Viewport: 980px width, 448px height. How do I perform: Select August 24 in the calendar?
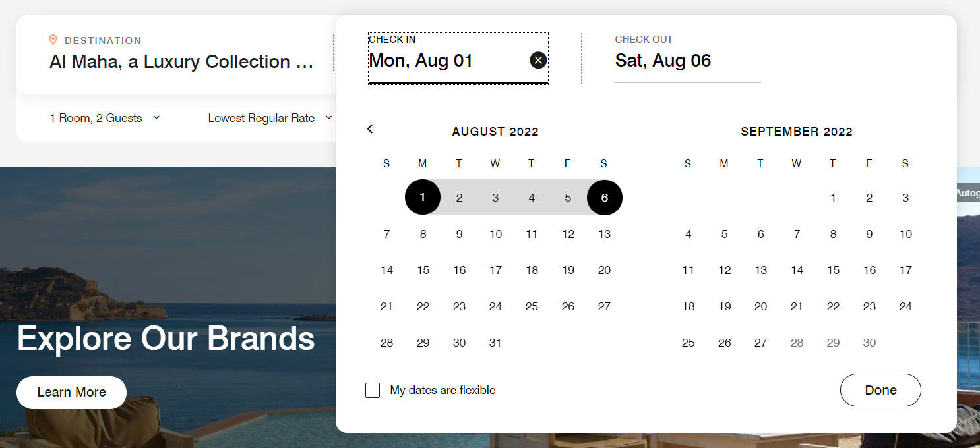(x=495, y=306)
